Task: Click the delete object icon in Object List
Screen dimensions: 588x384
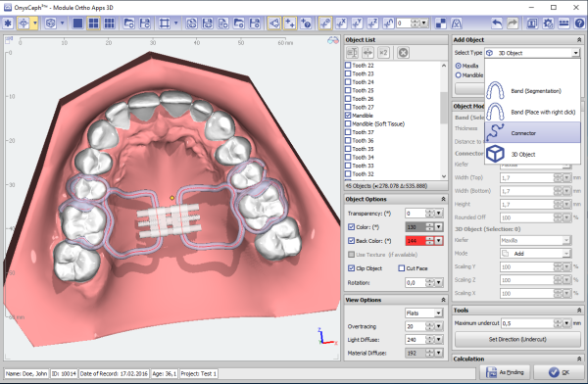Action: (403, 53)
